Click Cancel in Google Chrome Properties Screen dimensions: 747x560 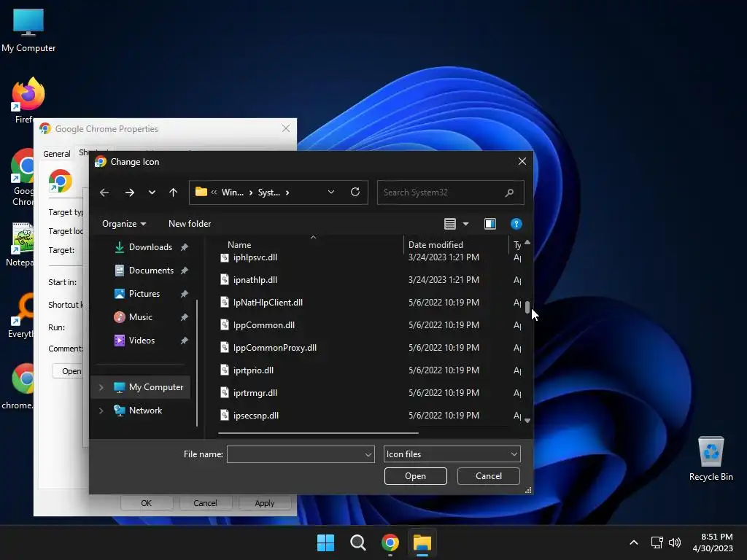pos(205,503)
